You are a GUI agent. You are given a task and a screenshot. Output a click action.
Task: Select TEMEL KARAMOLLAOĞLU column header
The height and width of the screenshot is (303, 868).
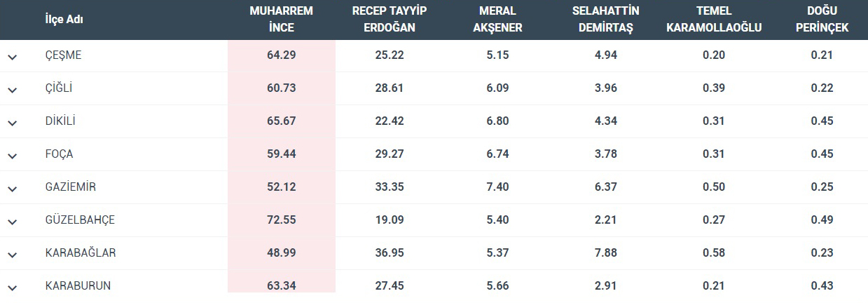(x=714, y=20)
